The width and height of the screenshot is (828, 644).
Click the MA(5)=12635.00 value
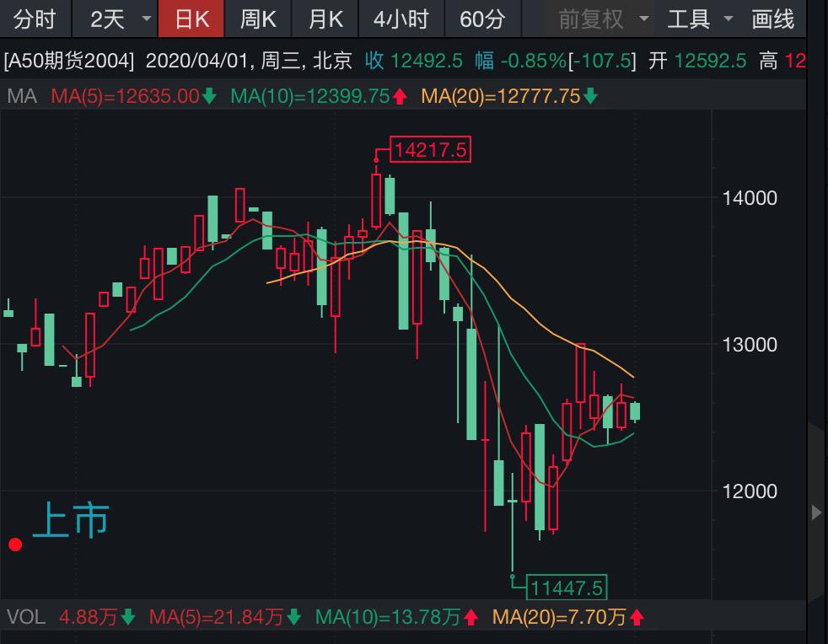point(125,96)
